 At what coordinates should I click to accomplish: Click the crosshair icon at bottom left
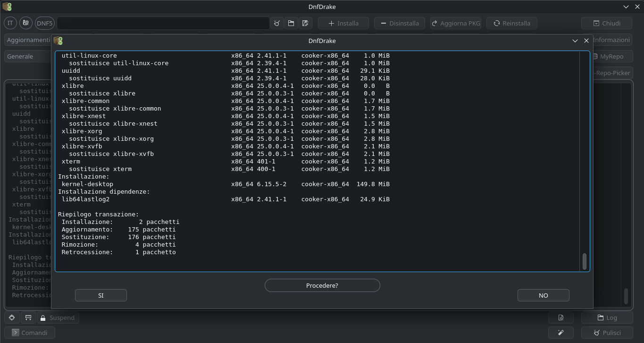point(12,317)
